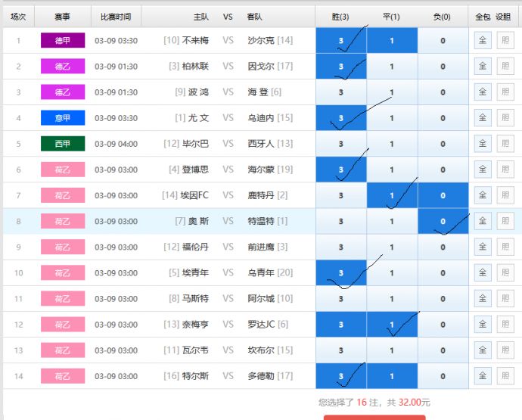
Task: Click 胆 button for match 14 特尔斯
Action: [x=505, y=376]
